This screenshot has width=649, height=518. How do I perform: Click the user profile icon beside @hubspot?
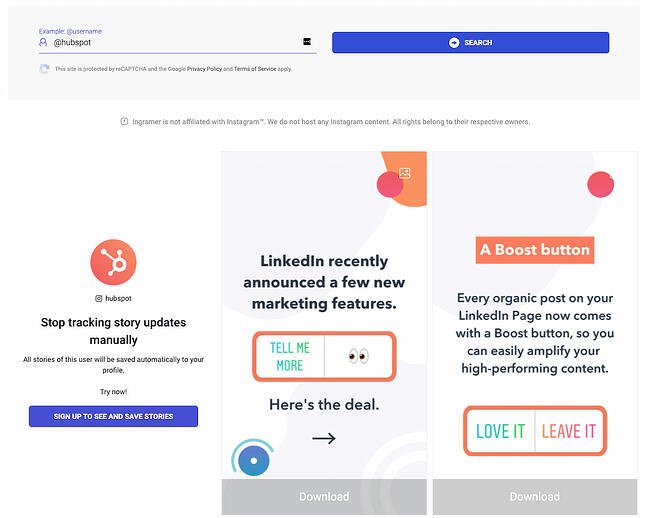43,42
